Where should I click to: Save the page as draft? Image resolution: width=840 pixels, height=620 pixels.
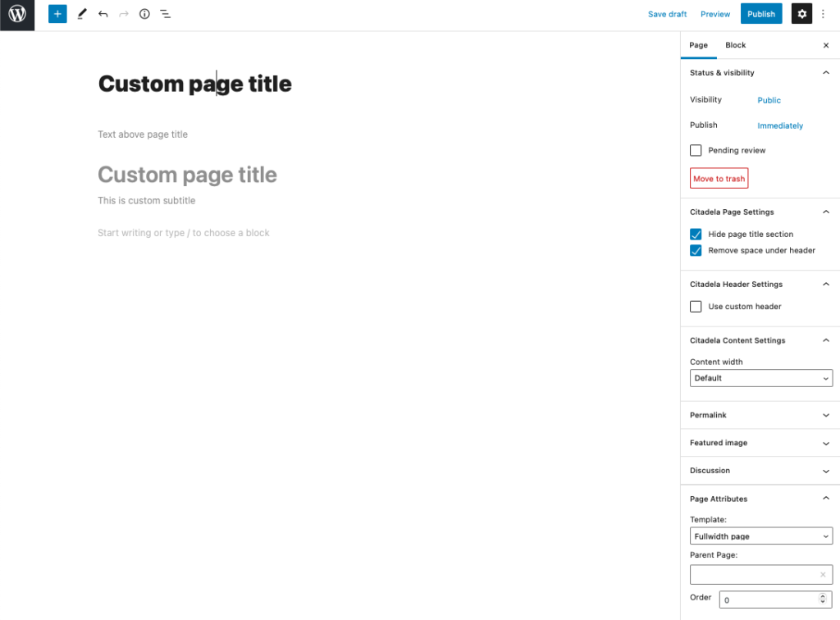click(x=667, y=14)
